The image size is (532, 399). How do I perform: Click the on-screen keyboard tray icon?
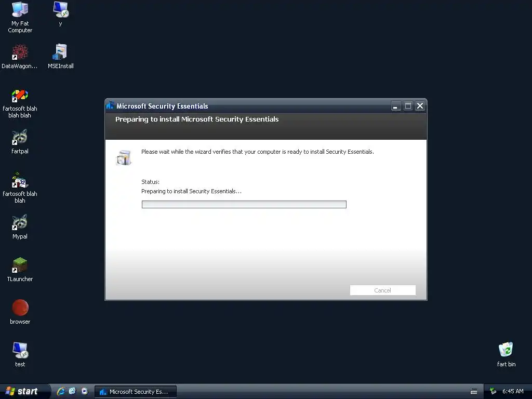(474, 392)
